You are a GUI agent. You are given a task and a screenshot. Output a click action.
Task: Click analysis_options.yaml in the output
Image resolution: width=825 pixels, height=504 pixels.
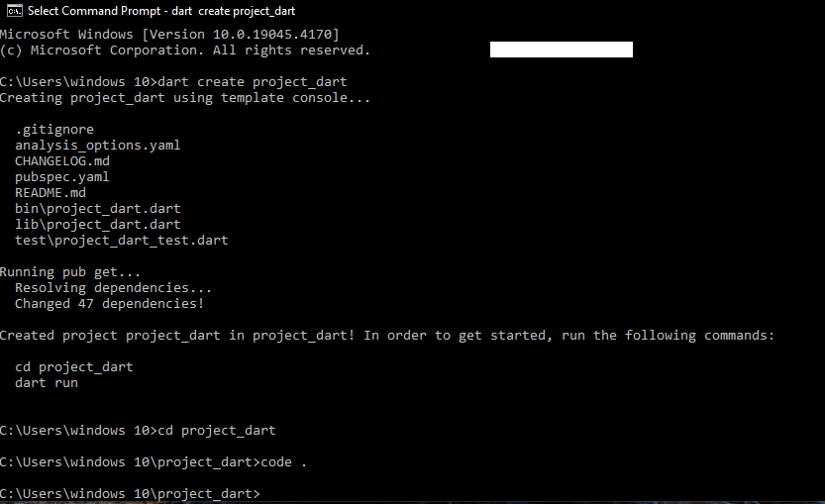point(97,145)
